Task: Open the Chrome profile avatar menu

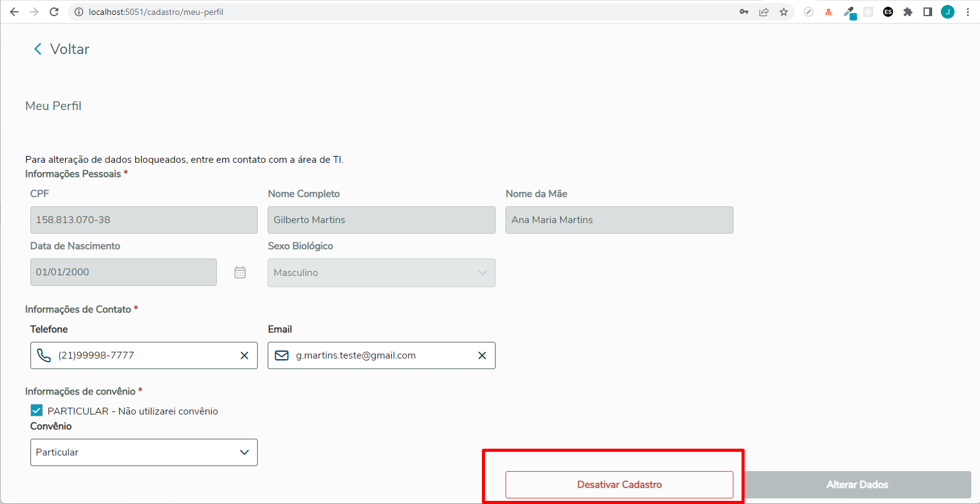Action: coord(948,12)
